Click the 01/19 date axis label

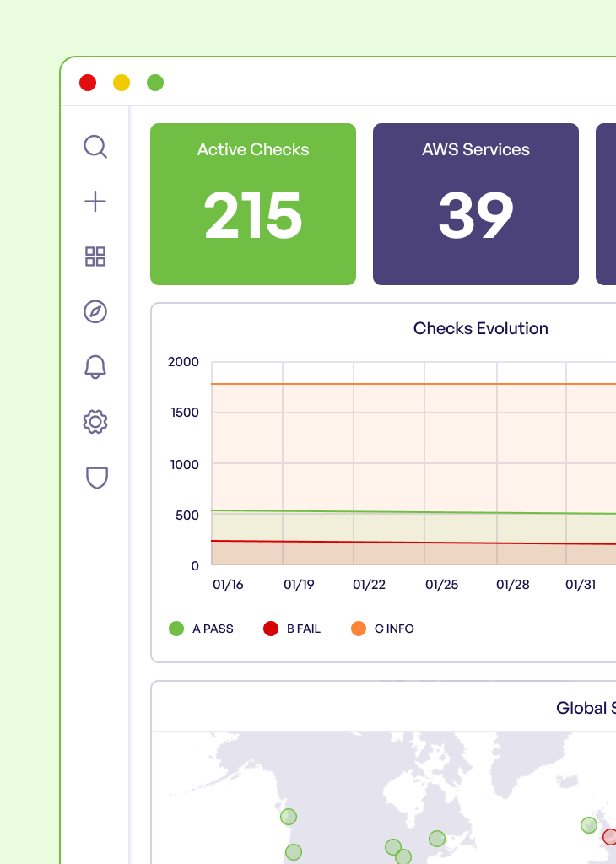click(x=299, y=585)
